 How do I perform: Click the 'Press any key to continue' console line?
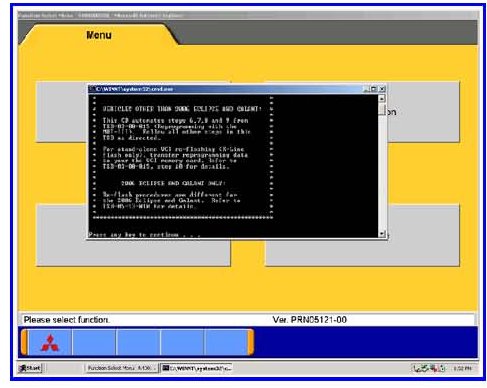click(x=144, y=235)
